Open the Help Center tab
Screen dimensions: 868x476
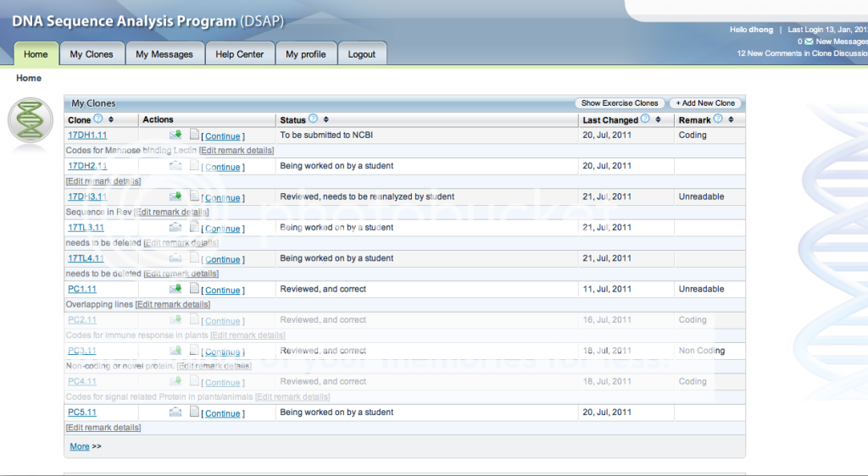coord(239,54)
